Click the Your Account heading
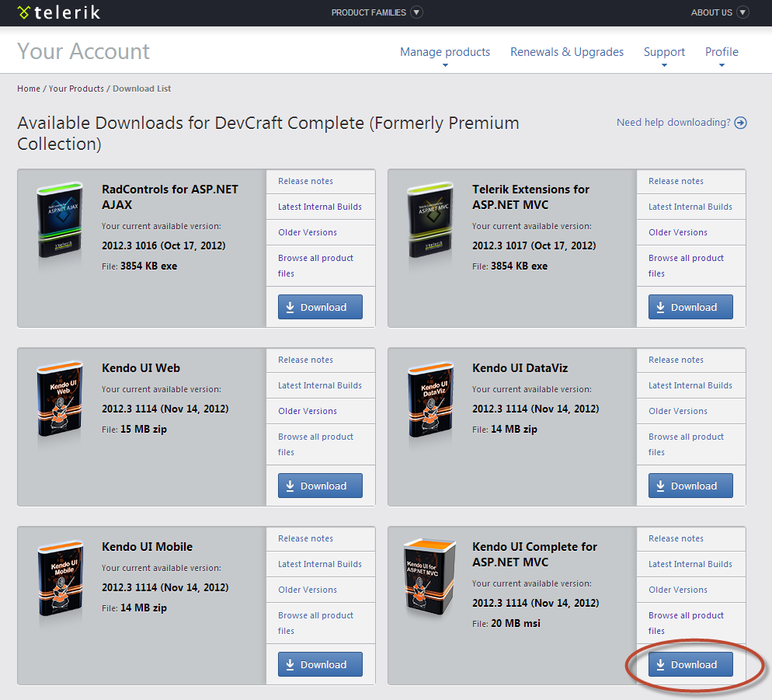The image size is (772, 700). (x=83, y=51)
